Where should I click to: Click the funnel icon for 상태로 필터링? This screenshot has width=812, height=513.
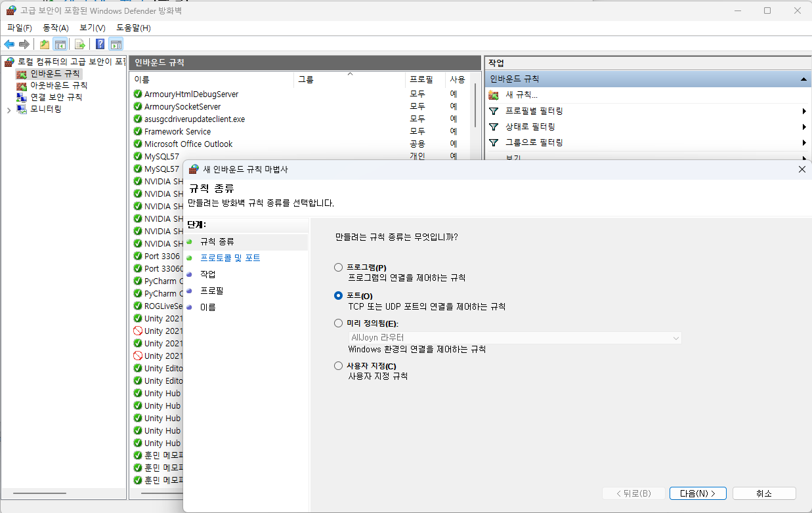click(494, 127)
